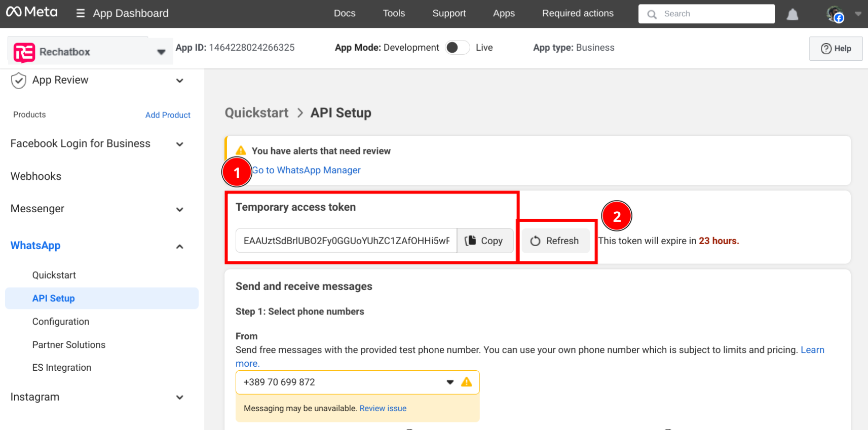The height and width of the screenshot is (430, 868).
Task: Open the Support menu
Action: click(449, 13)
